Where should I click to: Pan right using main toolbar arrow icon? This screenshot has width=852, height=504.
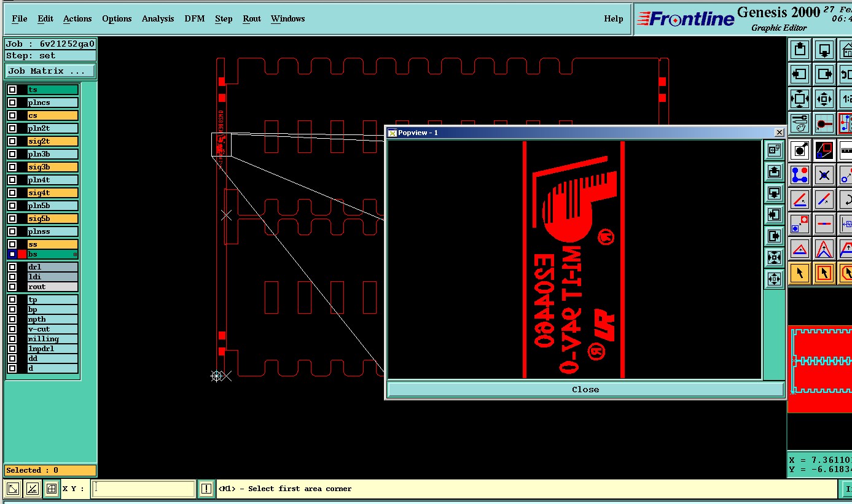pos(824,74)
